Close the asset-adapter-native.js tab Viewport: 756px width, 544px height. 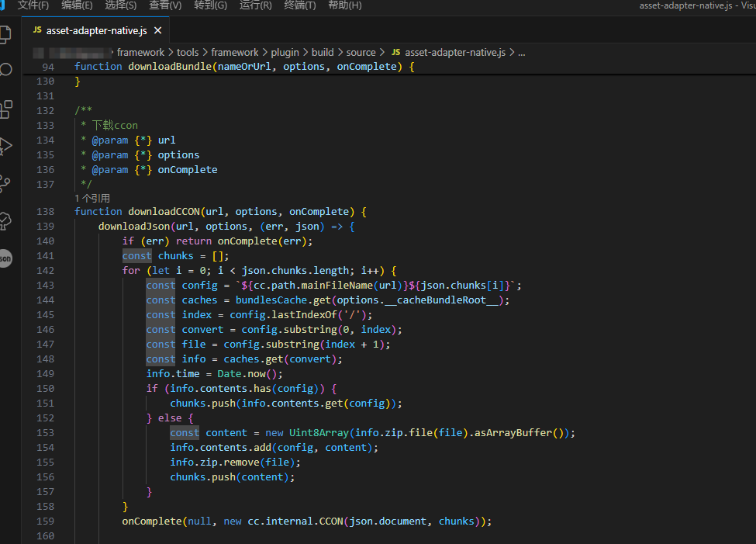[x=158, y=30]
